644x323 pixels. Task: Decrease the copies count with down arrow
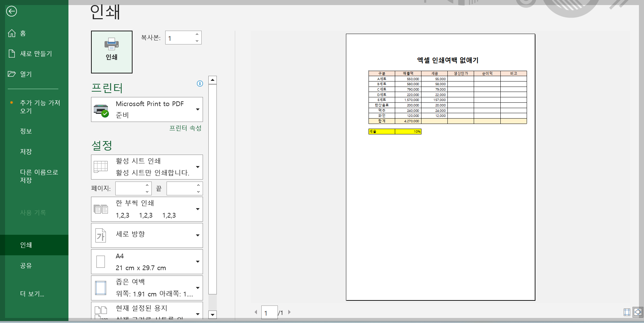click(197, 41)
